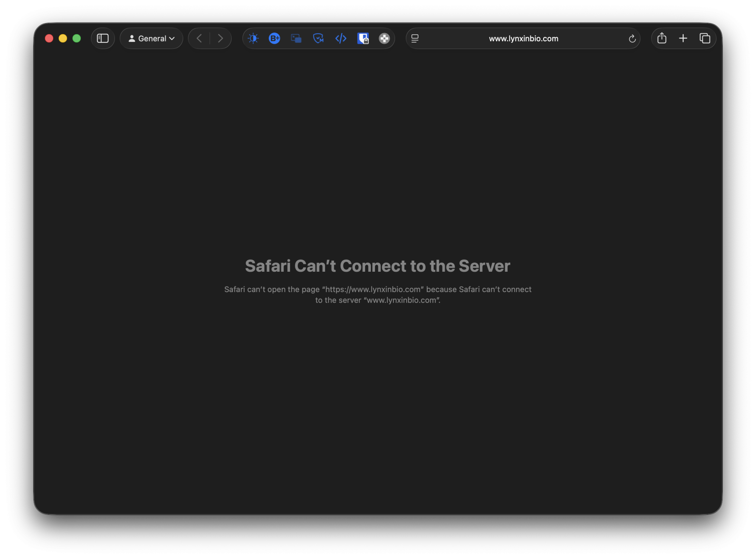Screen dimensions: 756x559
Task: Navigate forward using the forward arrow
Action: click(220, 38)
